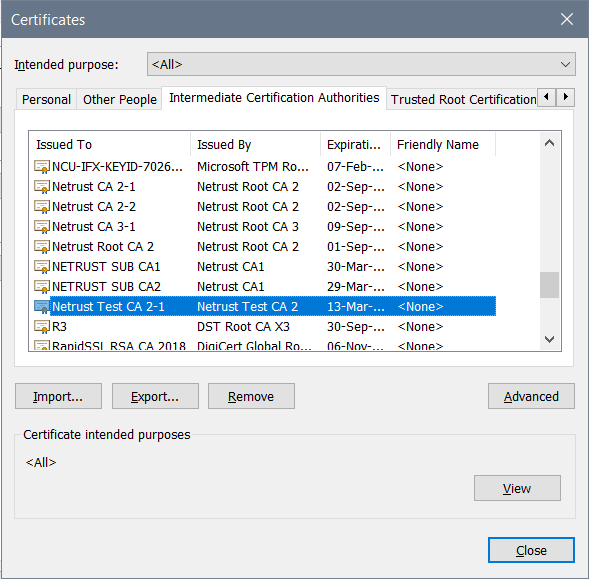Sort by the Friendly Name column header
This screenshot has width=589, height=579.
[x=443, y=144]
